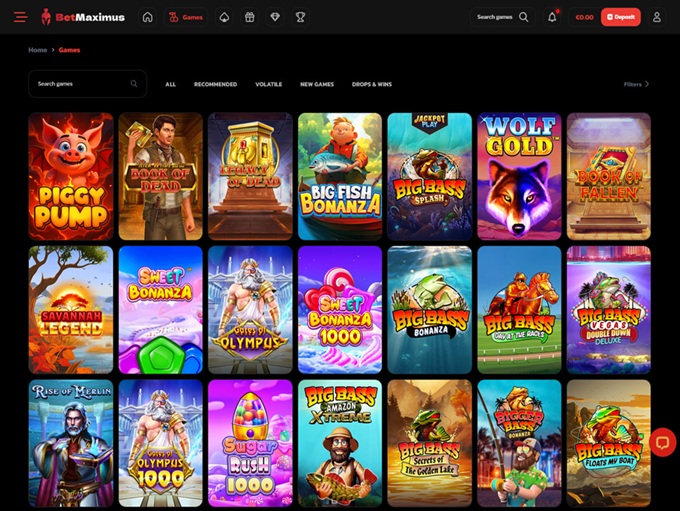680x511 pixels.
Task: Show the New Games tab
Action: 317,84
